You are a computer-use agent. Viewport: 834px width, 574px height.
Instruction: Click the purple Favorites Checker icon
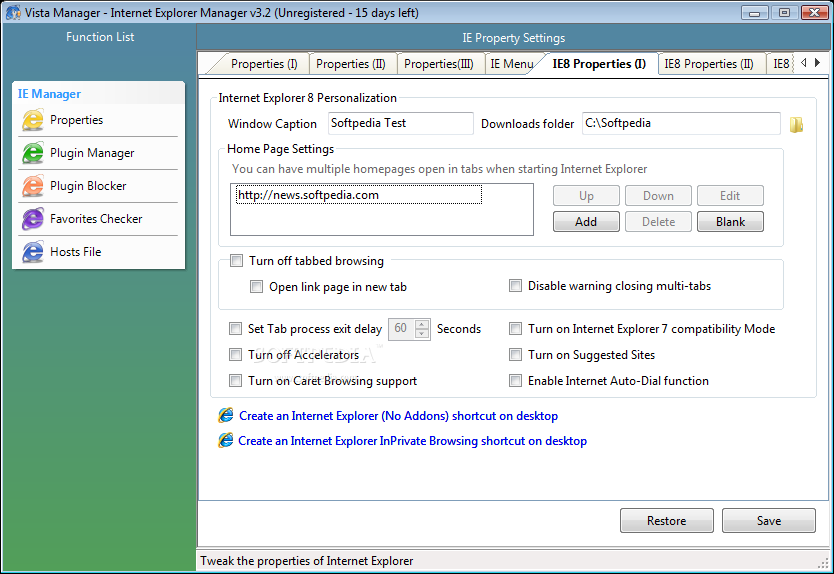click(x=32, y=219)
